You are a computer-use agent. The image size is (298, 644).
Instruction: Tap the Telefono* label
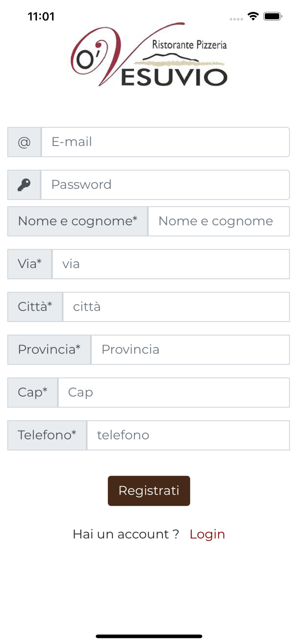47,435
